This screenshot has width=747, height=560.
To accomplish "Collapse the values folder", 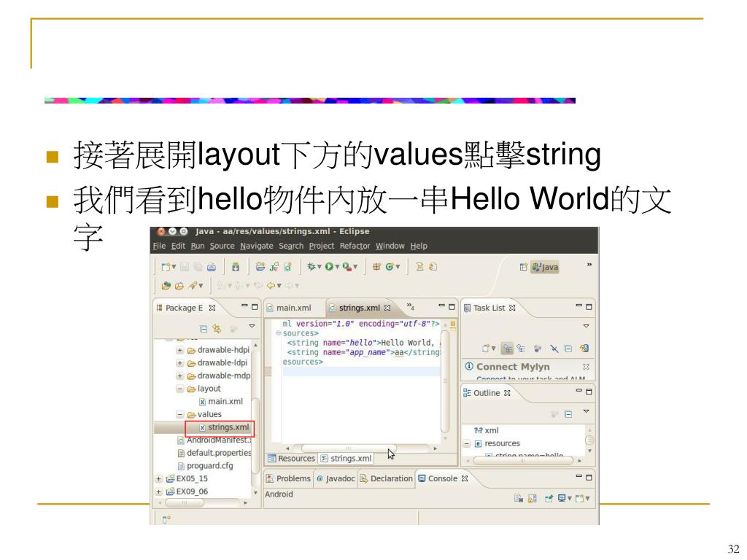I will pos(180,414).
